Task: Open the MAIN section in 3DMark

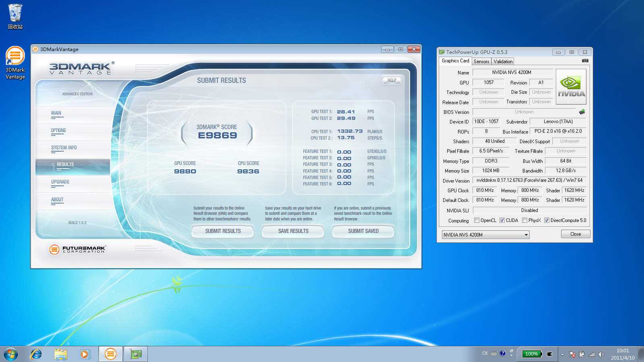Action: click(x=56, y=113)
